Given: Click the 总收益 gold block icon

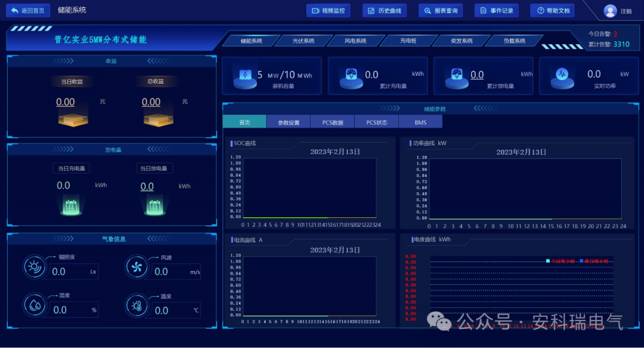Looking at the screenshot, I should 158,119.
